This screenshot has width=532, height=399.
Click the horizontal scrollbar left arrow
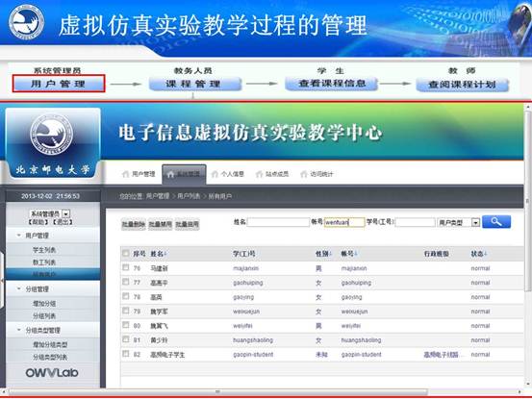[4, 392]
